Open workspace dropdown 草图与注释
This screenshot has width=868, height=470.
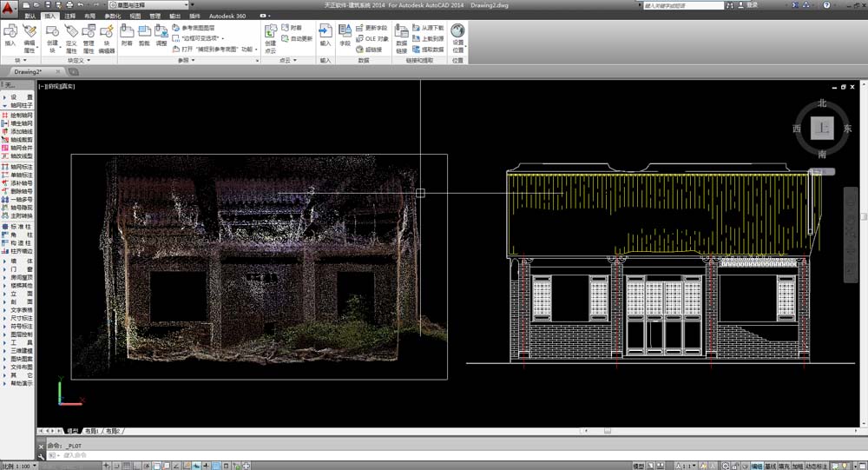tap(149, 5)
